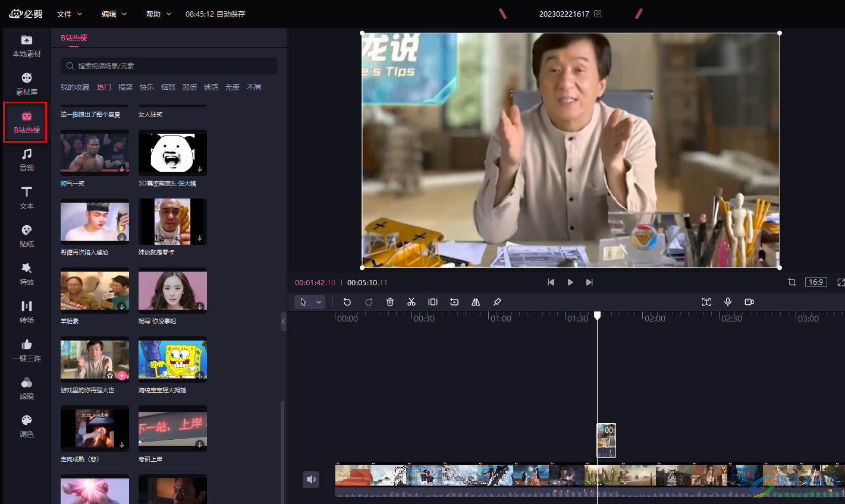
Task: Click the trim brackets tool beside scissors
Action: [433, 302]
